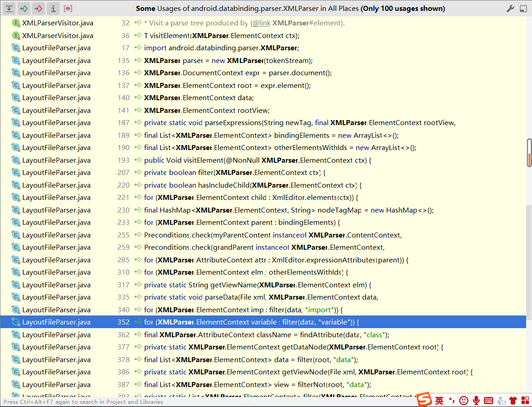Viewport: 532px width, 407px height.
Task: Select the green previous-occurrence arrow icon
Action: tap(24, 8)
